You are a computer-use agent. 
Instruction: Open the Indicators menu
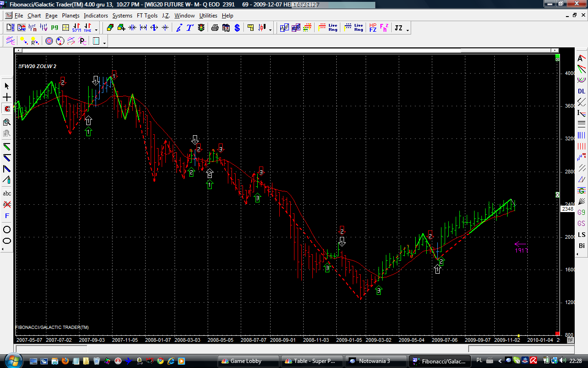(x=96, y=16)
